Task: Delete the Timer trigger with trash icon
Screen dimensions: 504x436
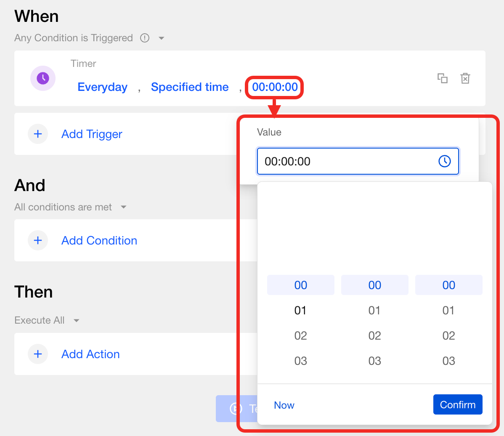Action: tap(465, 78)
